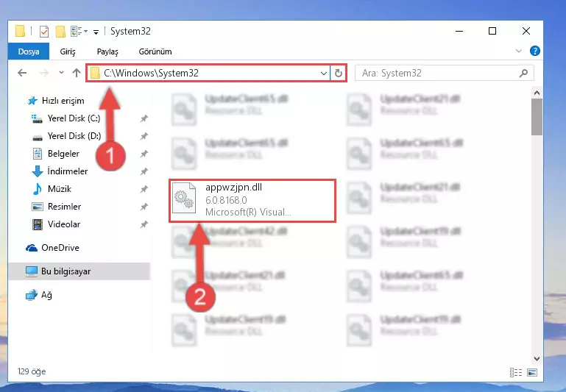Select the appwzjpn.dll file
The image size is (566, 392).
pos(252,200)
